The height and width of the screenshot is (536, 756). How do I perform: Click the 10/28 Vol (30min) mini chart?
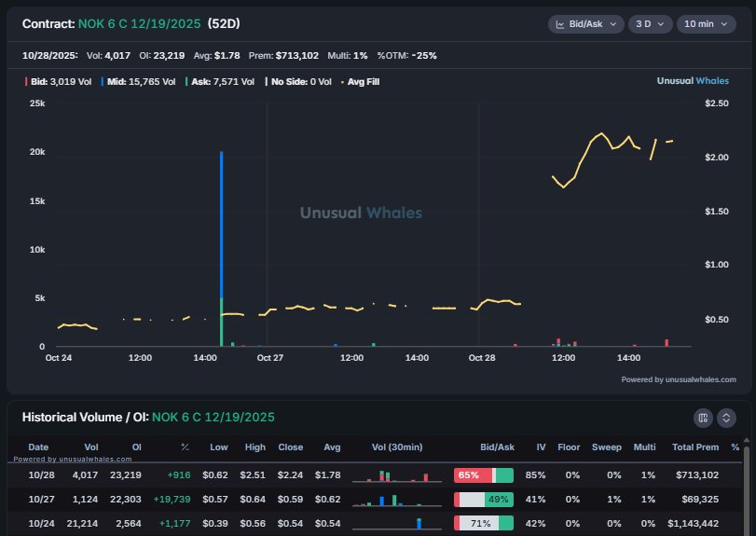click(395, 475)
